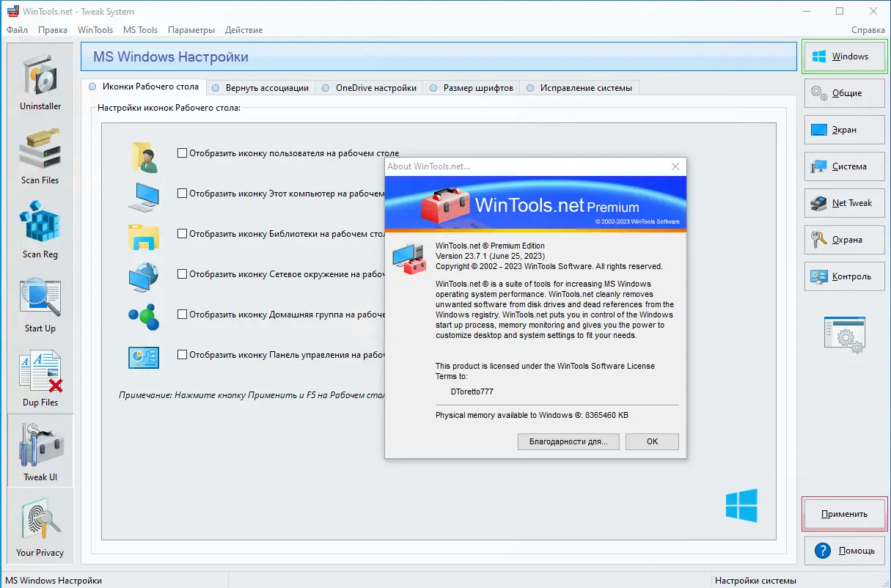
Task: Switch to Размер шрифтов tab
Action: [472, 88]
